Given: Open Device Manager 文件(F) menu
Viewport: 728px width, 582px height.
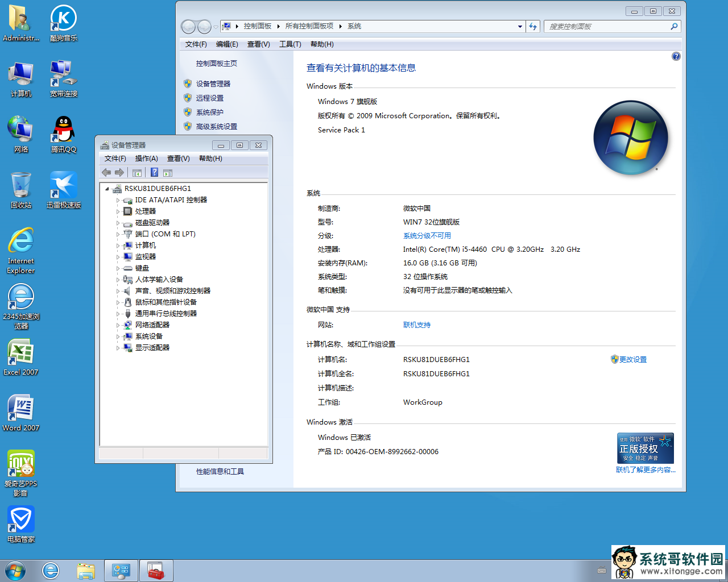Looking at the screenshot, I should click(115, 159).
